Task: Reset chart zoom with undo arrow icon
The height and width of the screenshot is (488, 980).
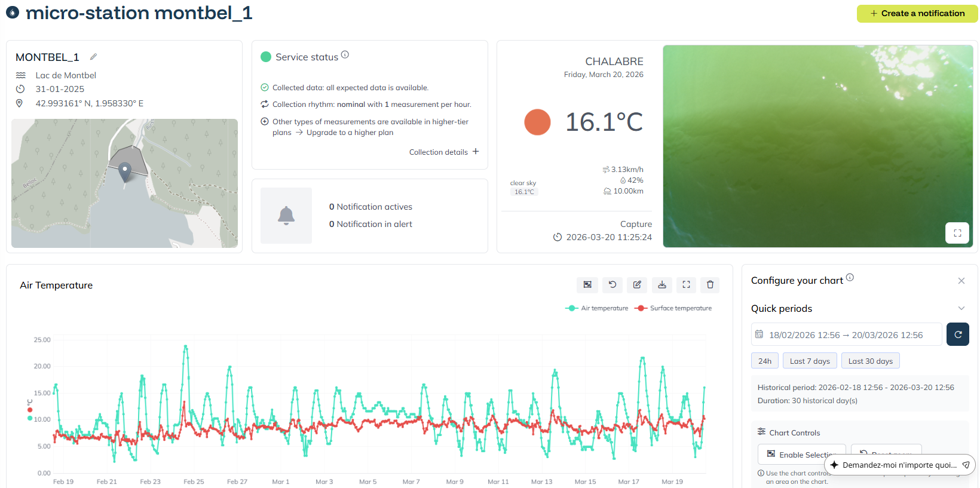Action: pos(612,285)
